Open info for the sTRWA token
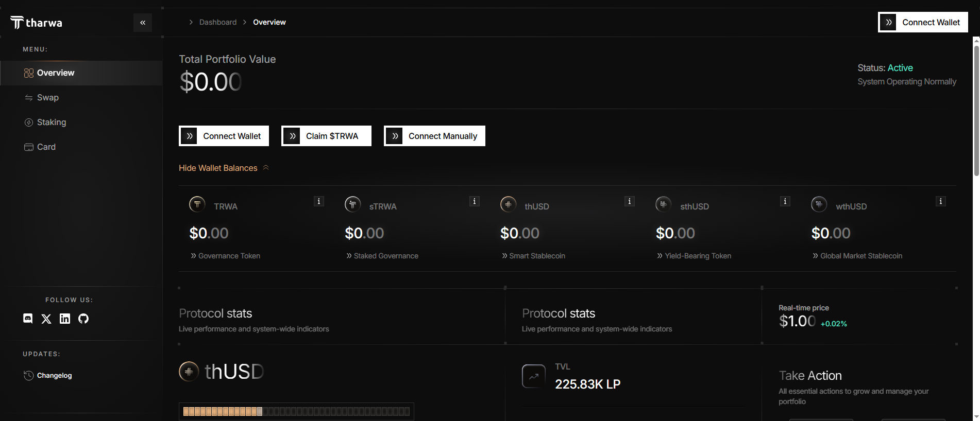This screenshot has width=980, height=421. click(475, 201)
